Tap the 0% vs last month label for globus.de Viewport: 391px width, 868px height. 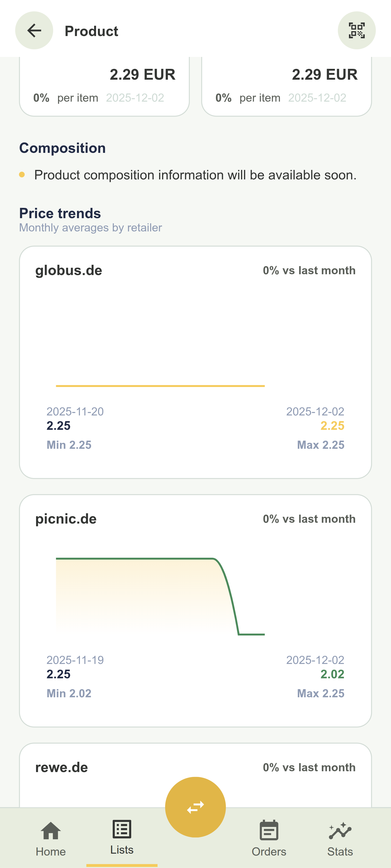(x=309, y=270)
